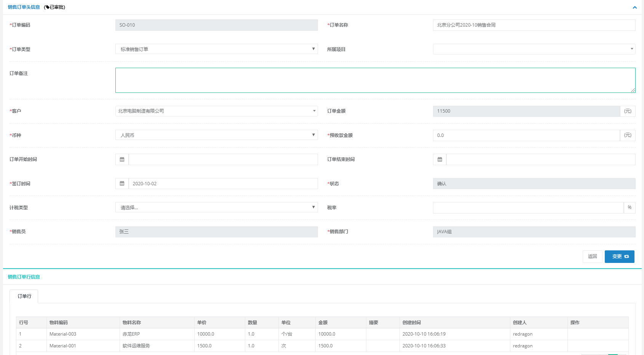
Task: Click into the 订单备注 text area
Action: [x=375, y=80]
